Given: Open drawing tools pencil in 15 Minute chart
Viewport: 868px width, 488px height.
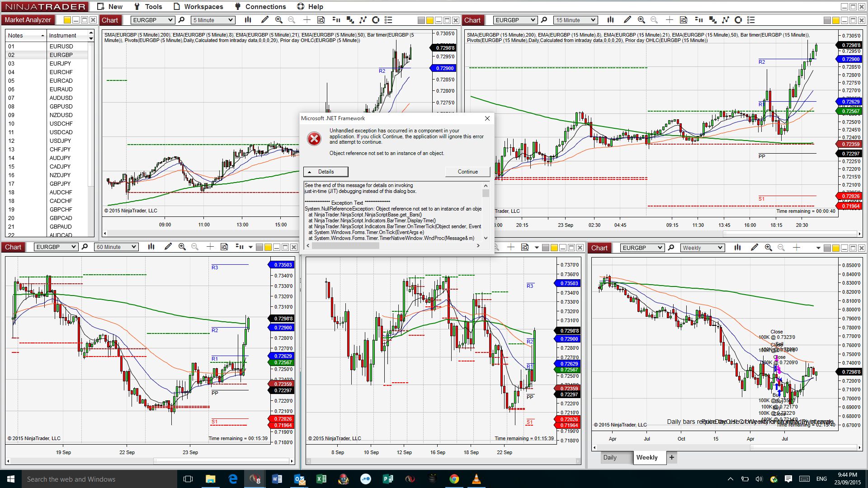Looking at the screenshot, I should point(627,20).
